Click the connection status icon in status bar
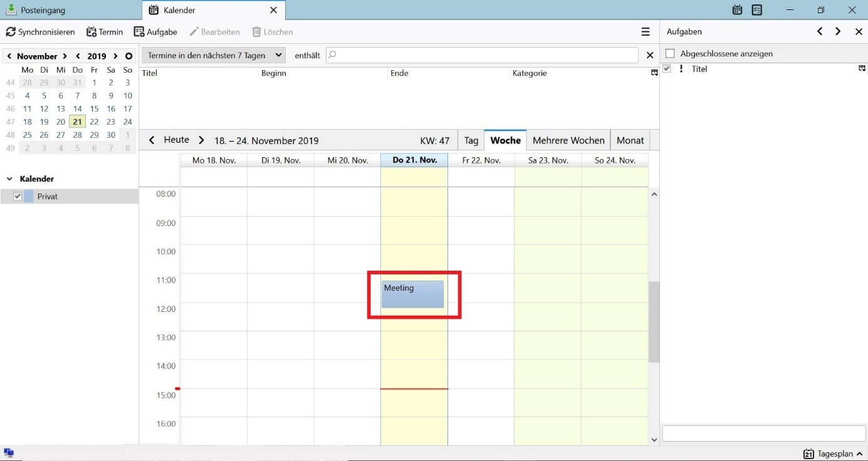The height and width of the screenshot is (461, 868). (9, 453)
